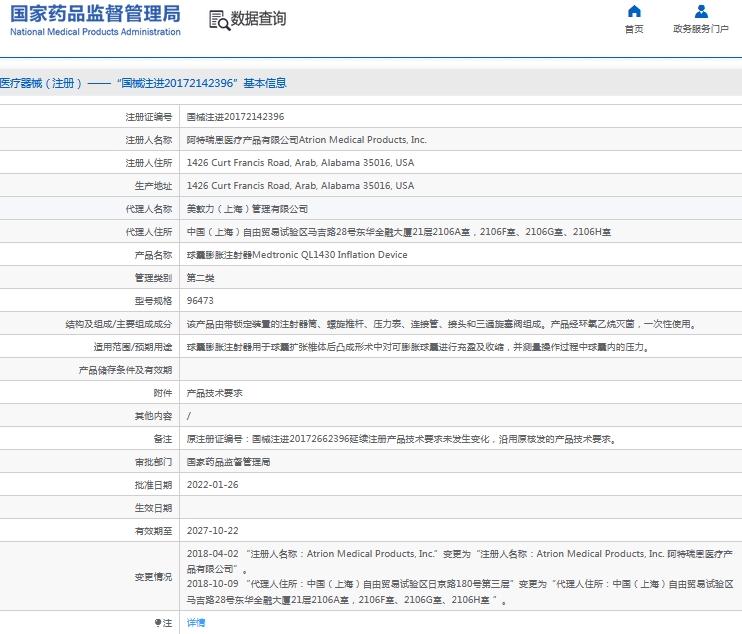Select registration number value 国械注进20172142396
Screen dimensions: 742x634
(236, 117)
